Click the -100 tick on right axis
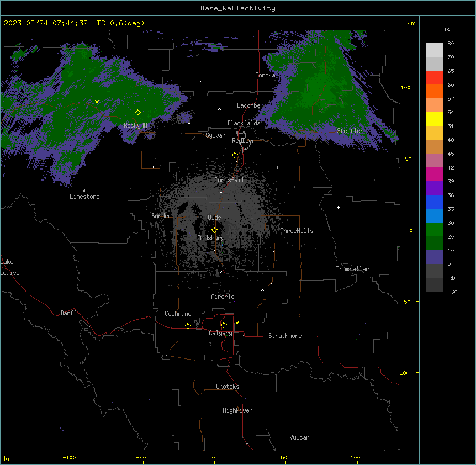This screenshot has height=465, width=476. point(404,373)
